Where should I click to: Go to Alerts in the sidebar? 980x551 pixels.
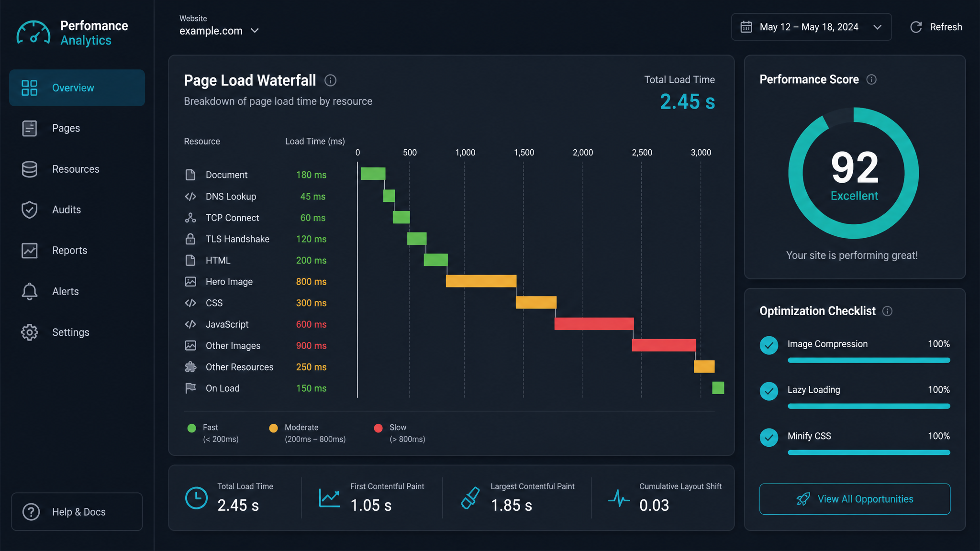pos(77,291)
